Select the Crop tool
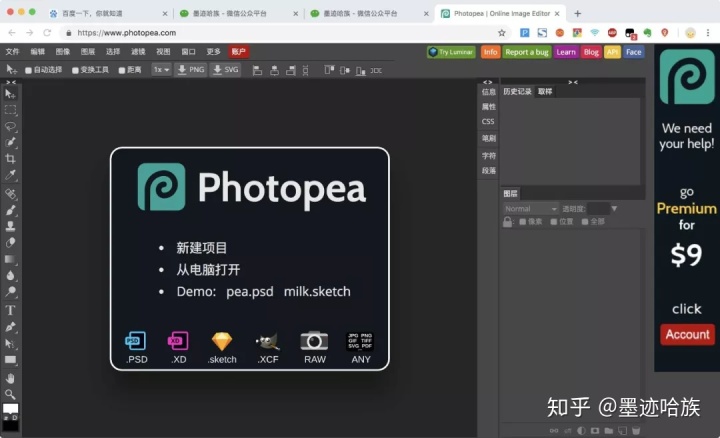This screenshot has width=720, height=438. tap(10, 159)
